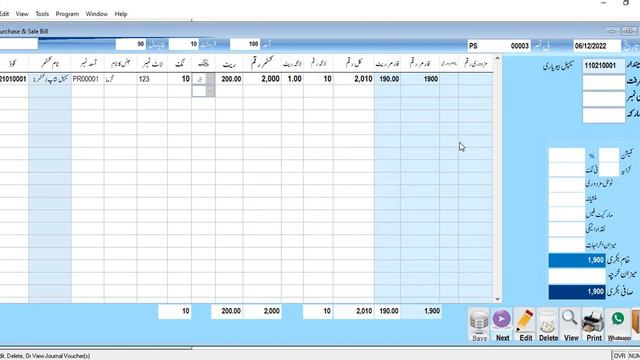This screenshot has height=360, width=640.
Task: Open the Window menu
Action: (97, 14)
